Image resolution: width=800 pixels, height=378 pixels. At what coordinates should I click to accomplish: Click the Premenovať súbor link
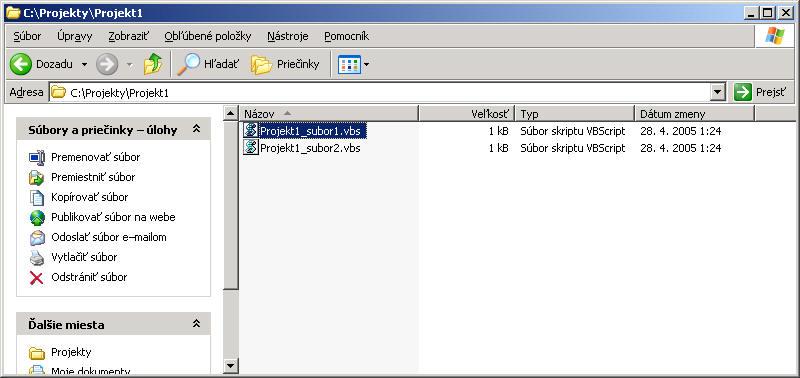point(95,157)
